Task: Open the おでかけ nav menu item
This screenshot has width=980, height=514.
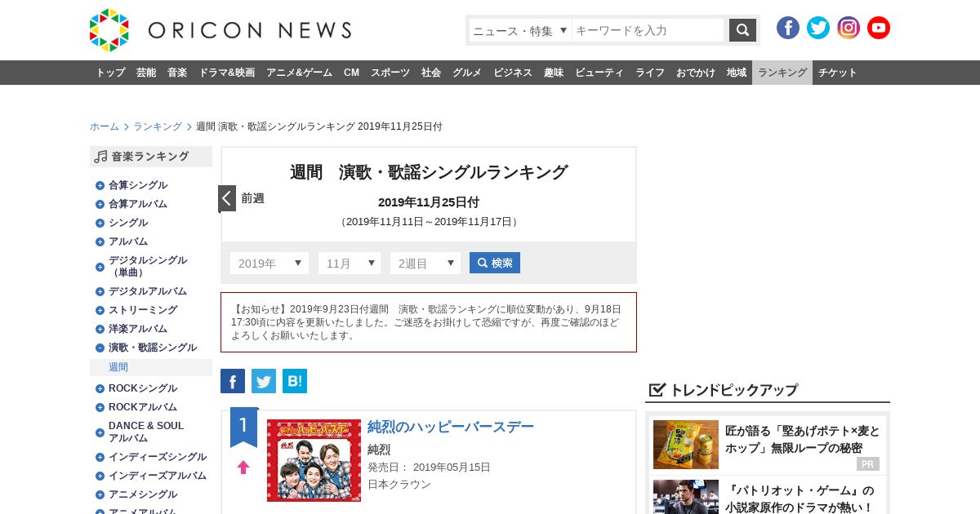Action: (x=696, y=73)
